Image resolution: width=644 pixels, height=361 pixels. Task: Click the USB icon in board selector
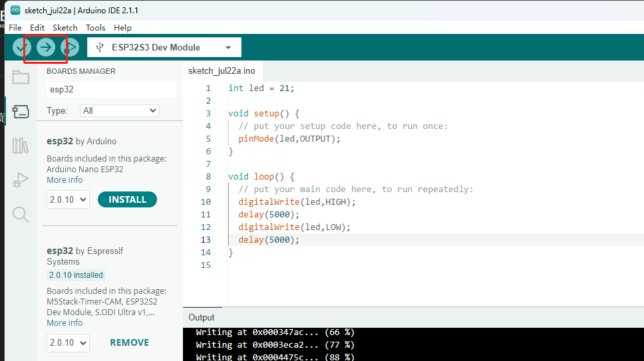click(x=99, y=48)
